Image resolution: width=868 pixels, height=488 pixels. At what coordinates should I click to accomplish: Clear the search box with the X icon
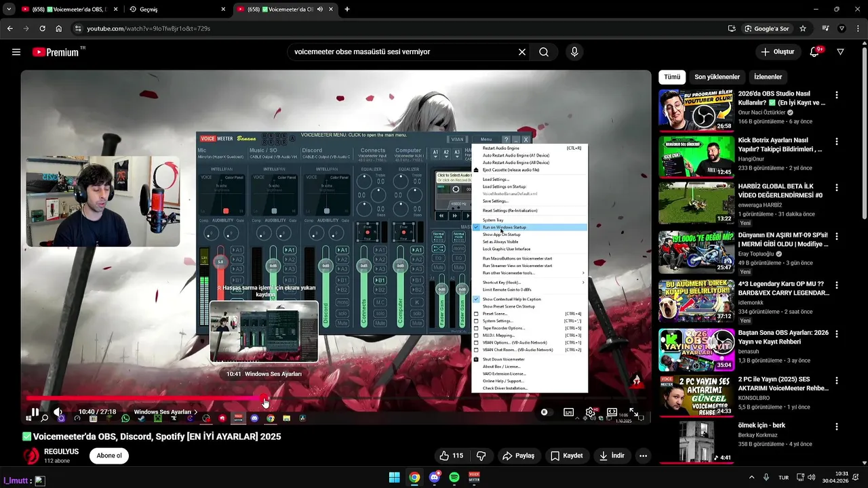(522, 52)
